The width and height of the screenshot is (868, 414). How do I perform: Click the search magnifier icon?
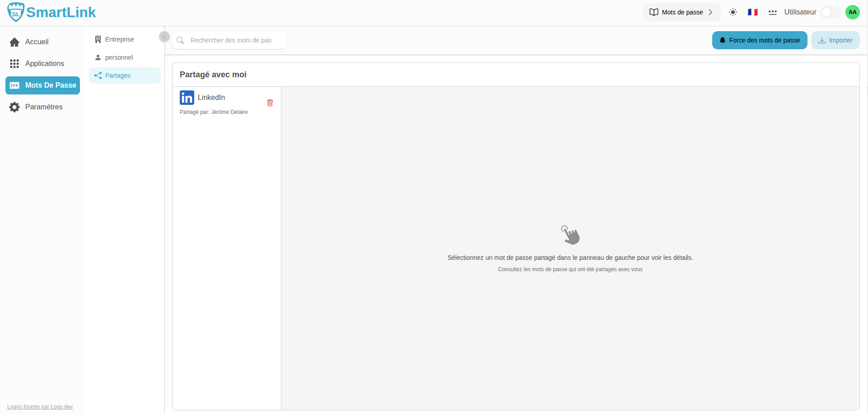click(x=180, y=40)
